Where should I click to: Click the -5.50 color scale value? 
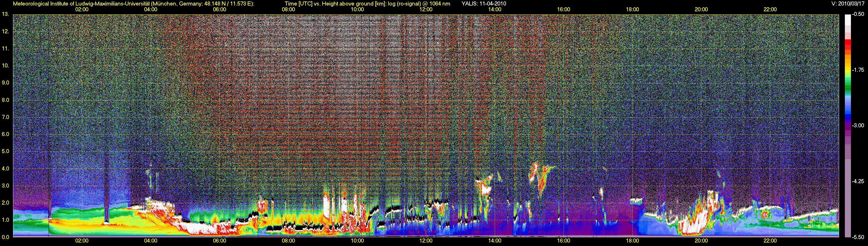(858, 237)
